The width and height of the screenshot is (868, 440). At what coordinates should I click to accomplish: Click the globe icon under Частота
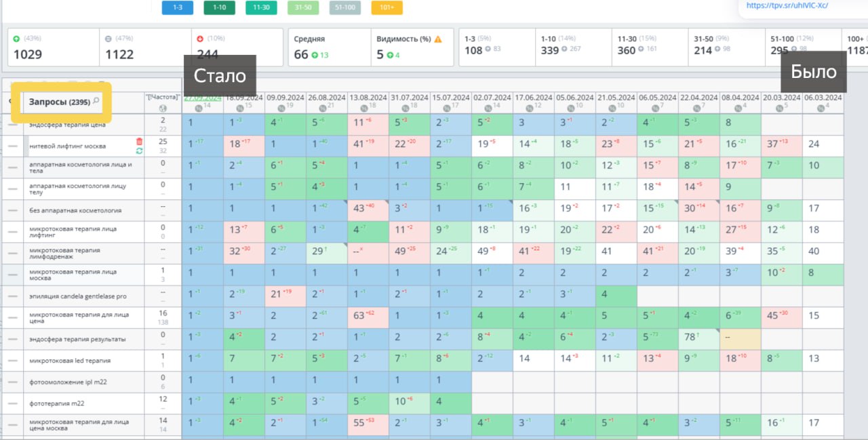click(x=163, y=108)
